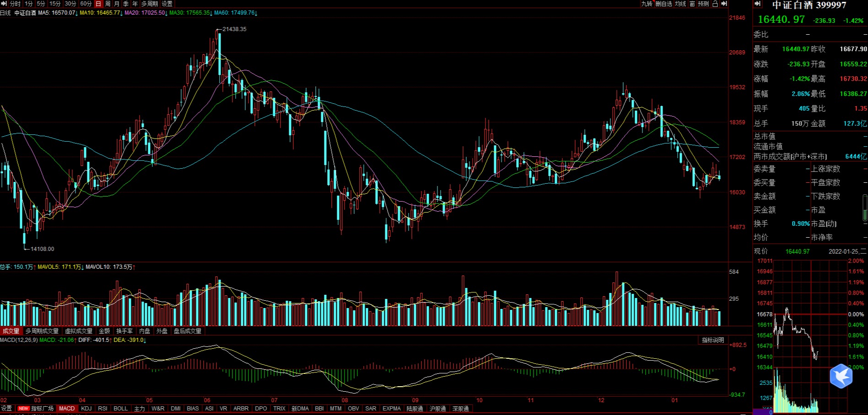The height and width of the screenshot is (415, 868).
Task: Open 设置 in the top period toolbar
Action: [167, 4]
